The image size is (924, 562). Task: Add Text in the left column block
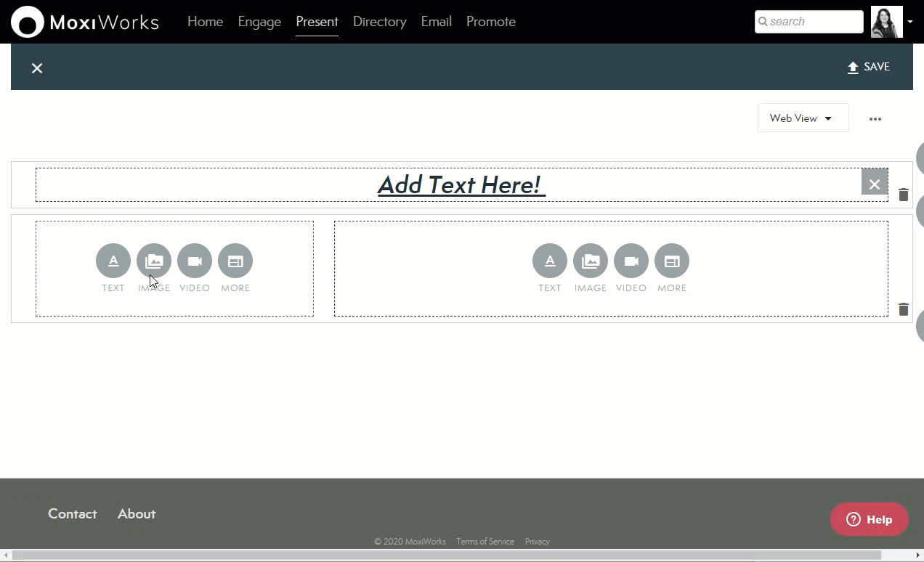(x=113, y=261)
